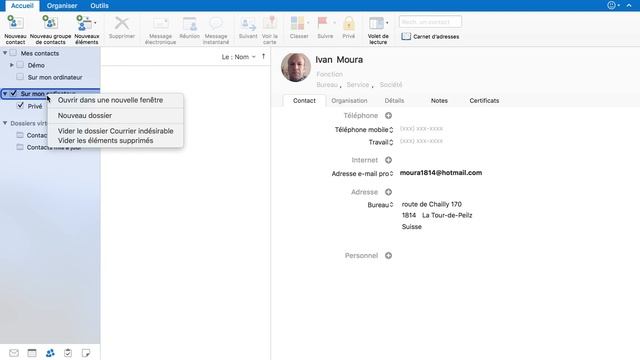Switch to Calendar view in bottom bar

(x=32, y=353)
